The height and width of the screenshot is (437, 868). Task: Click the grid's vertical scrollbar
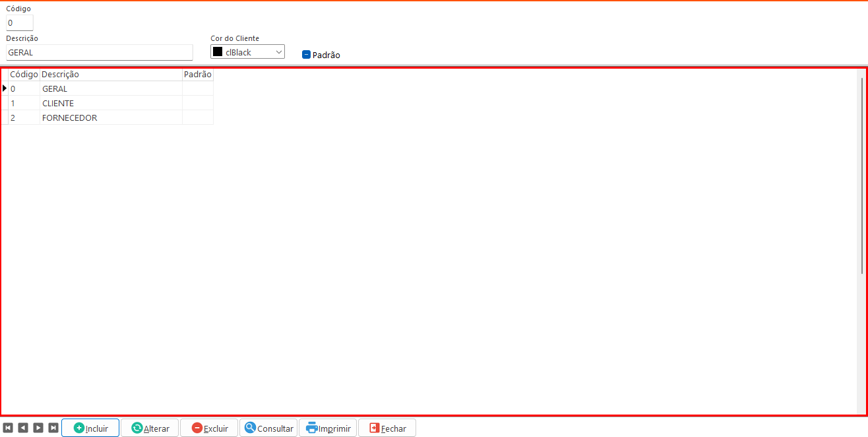pyautogui.click(x=861, y=175)
